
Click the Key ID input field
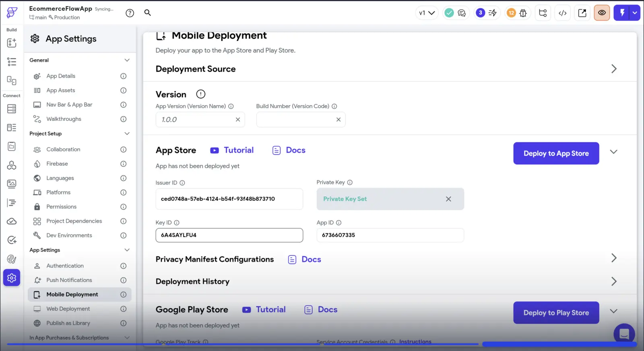(229, 235)
